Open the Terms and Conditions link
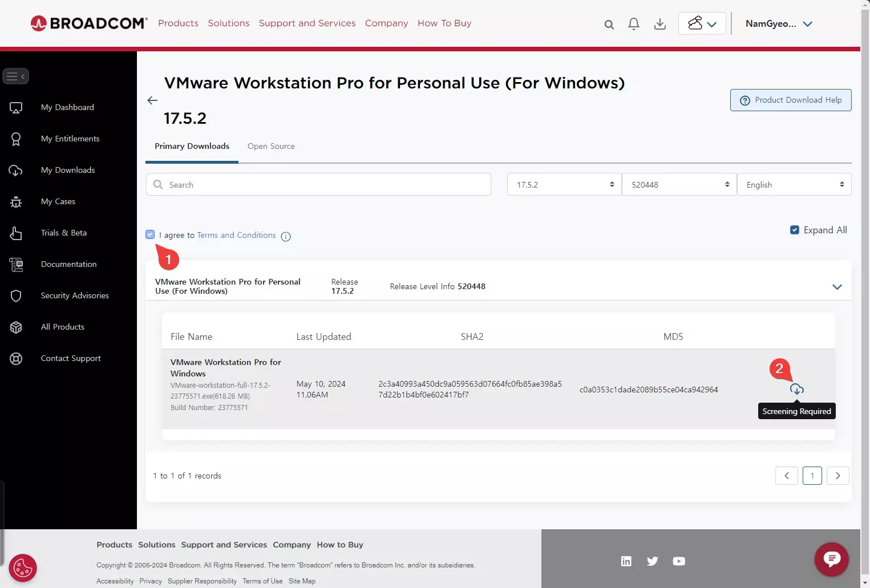 pos(236,235)
